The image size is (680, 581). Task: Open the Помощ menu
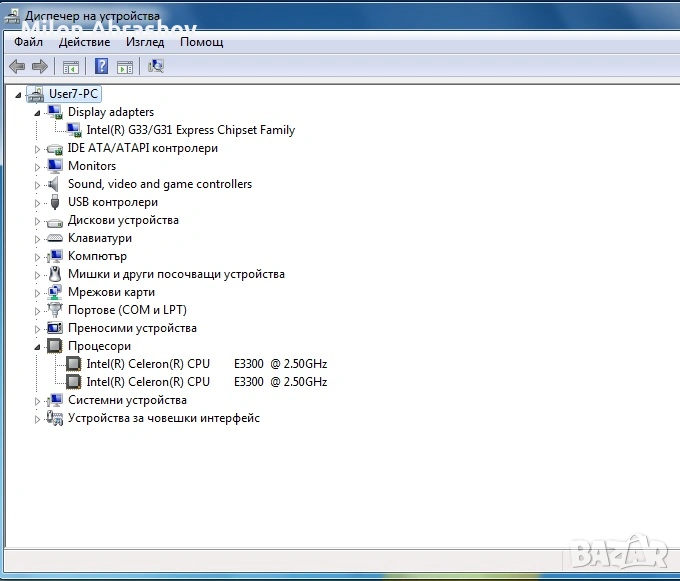tap(201, 42)
